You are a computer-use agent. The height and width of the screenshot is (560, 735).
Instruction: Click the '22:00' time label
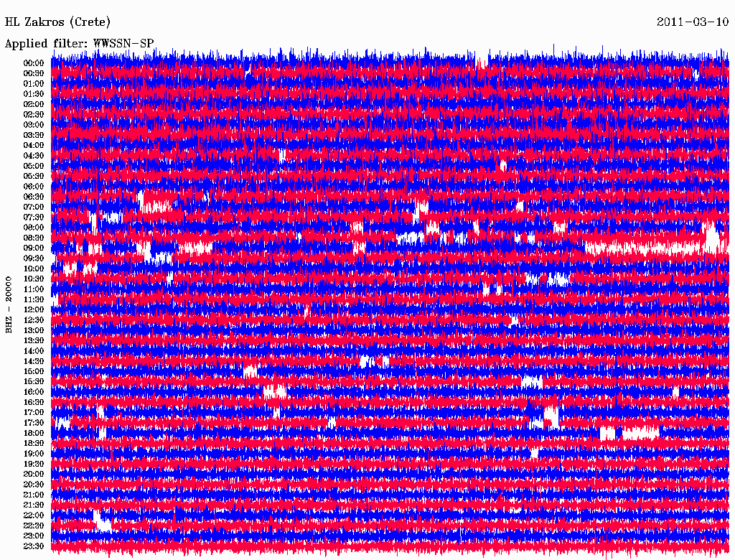pos(34,515)
